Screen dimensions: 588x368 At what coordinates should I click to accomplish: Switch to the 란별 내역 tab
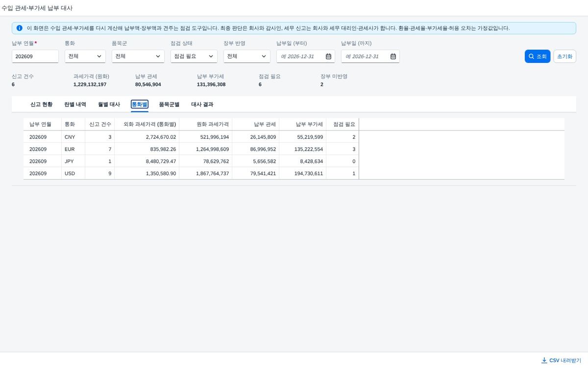(75, 105)
